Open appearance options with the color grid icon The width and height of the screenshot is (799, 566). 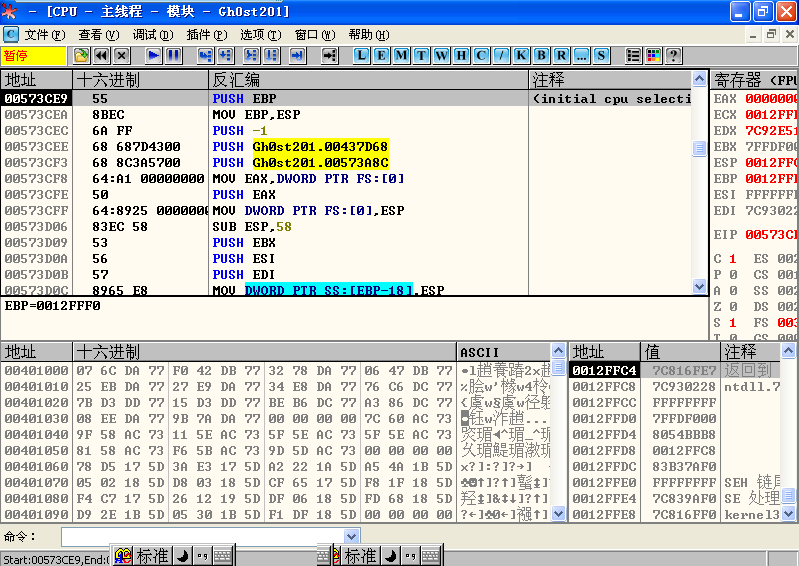(x=653, y=56)
